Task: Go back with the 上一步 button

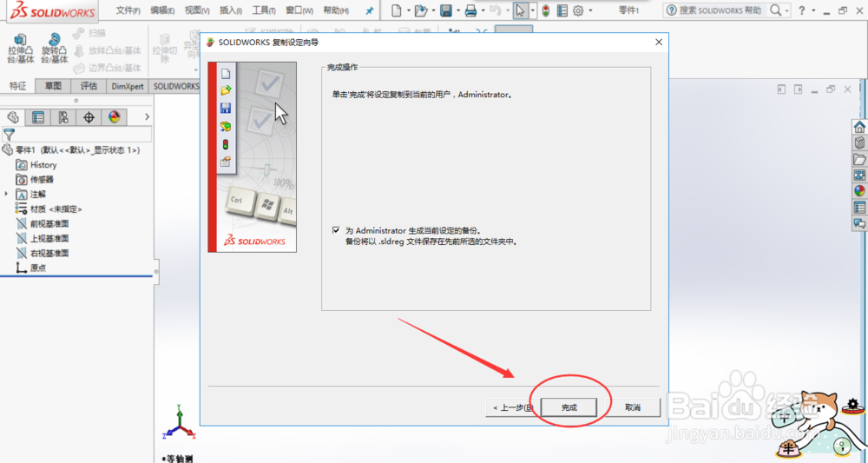Action: pyautogui.click(x=512, y=407)
